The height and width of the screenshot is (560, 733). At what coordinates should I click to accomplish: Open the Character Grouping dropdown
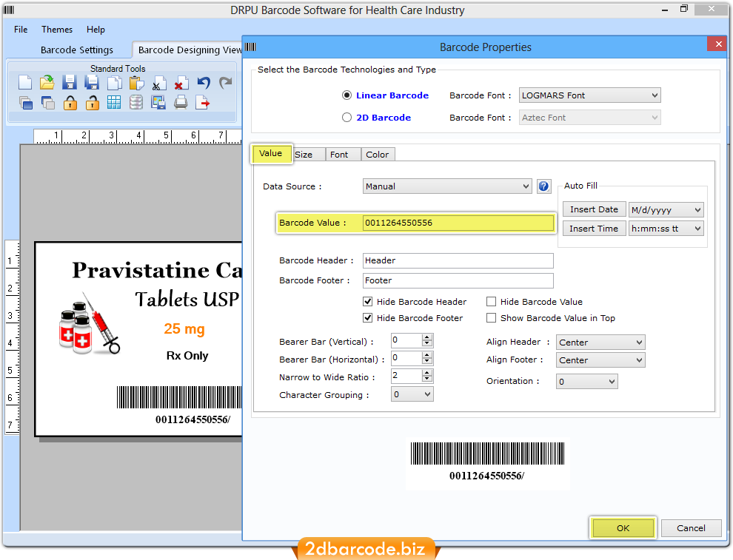click(x=412, y=394)
